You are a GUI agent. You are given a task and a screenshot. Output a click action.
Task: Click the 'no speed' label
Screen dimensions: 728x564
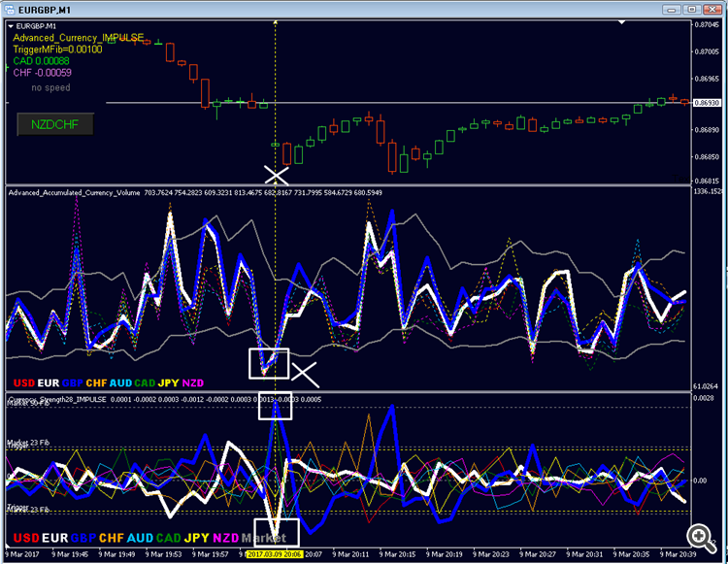pyautogui.click(x=50, y=87)
